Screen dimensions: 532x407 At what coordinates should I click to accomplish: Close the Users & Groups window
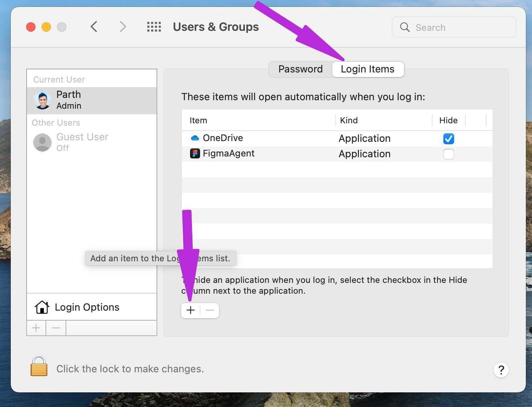coord(31,27)
